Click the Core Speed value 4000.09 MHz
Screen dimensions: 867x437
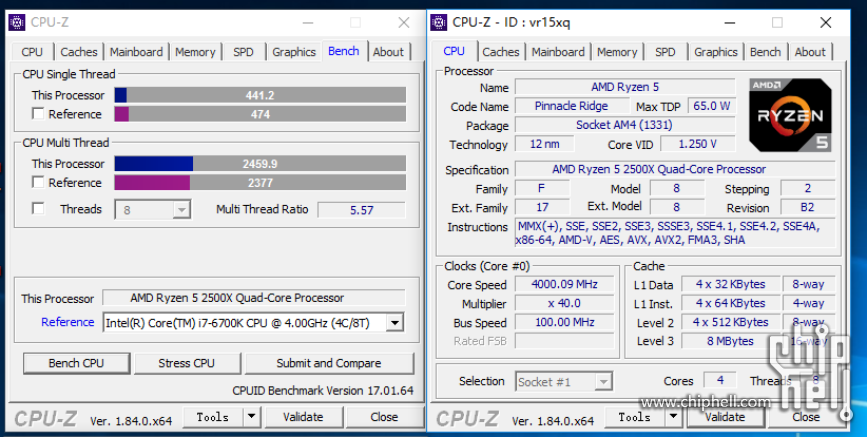tap(565, 284)
